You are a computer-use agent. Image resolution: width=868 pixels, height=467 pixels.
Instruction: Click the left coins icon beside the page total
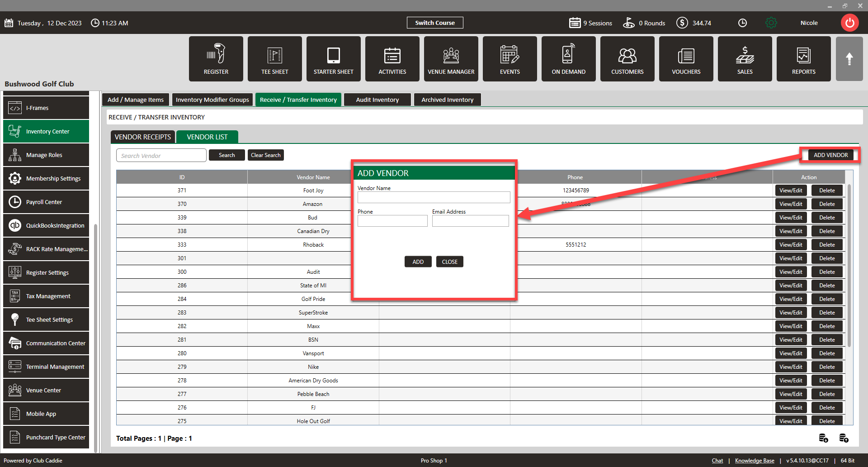(823, 438)
